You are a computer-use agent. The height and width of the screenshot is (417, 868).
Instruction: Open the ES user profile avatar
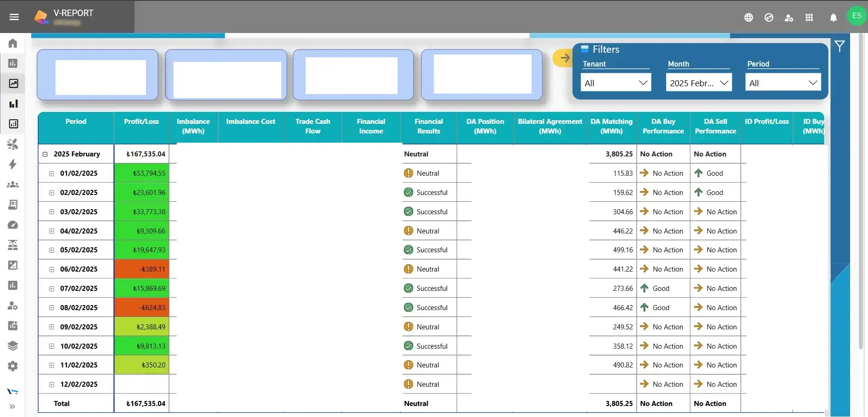pyautogui.click(x=857, y=16)
